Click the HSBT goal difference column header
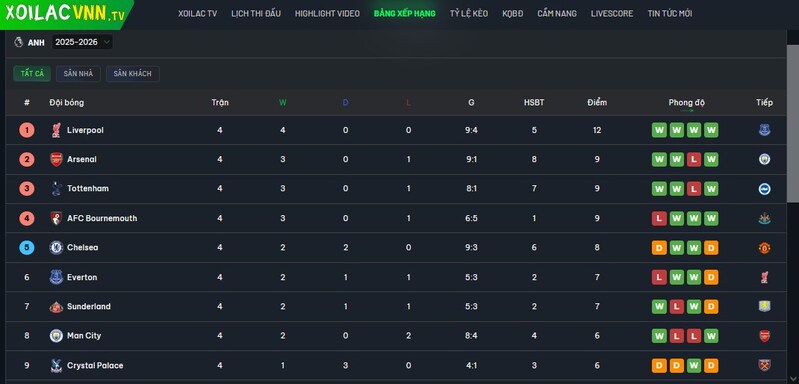Screen dimensions: 799x384 [x=534, y=102]
